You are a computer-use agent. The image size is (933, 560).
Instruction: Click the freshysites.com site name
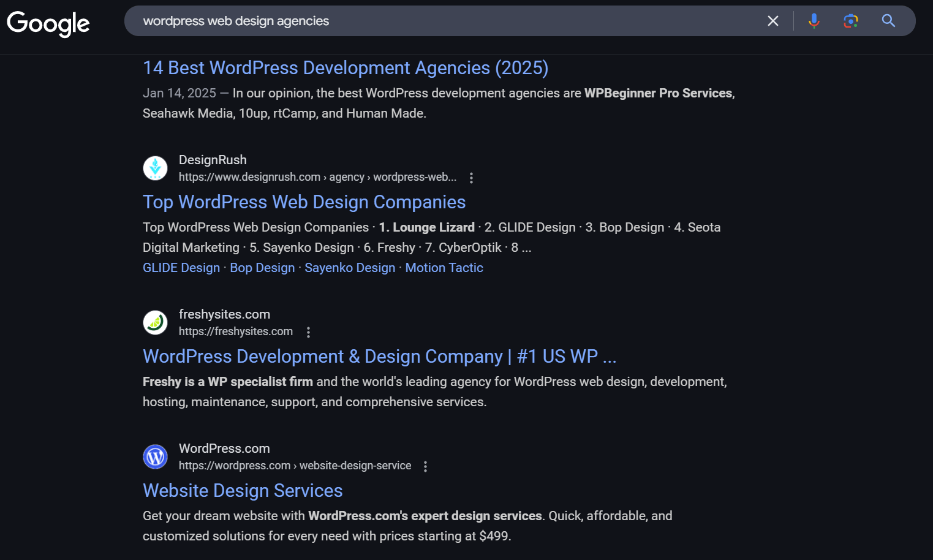(224, 314)
